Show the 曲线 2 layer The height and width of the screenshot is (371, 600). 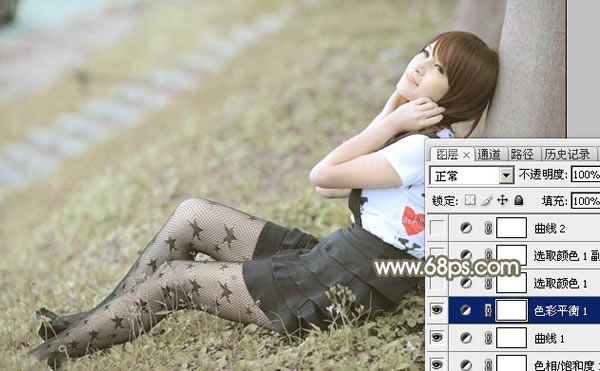pos(437,228)
